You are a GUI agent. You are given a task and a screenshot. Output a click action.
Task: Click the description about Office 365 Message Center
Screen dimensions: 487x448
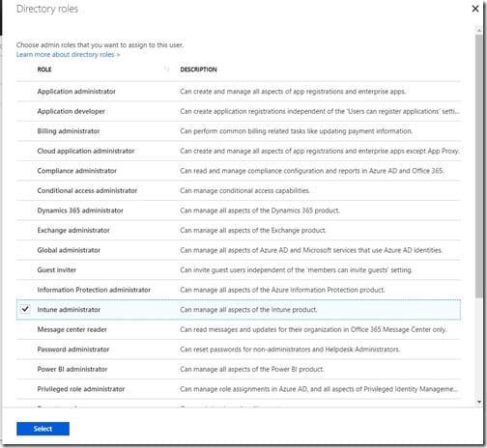point(313,329)
